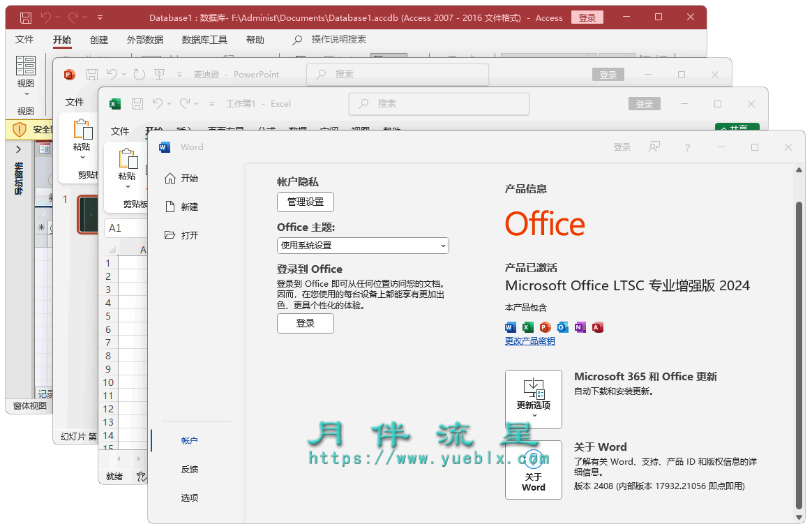Click the 粘贴 paste icon in PowerPoint

82,130
